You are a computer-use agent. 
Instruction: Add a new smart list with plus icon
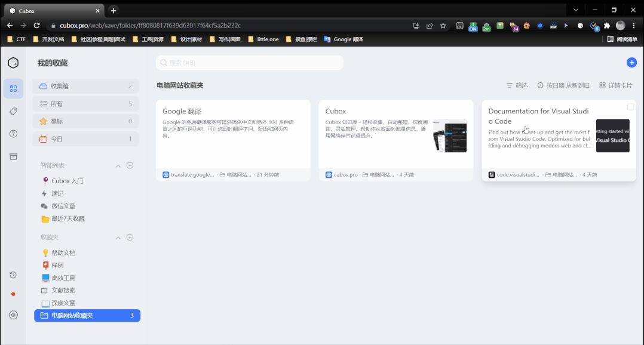pos(130,165)
